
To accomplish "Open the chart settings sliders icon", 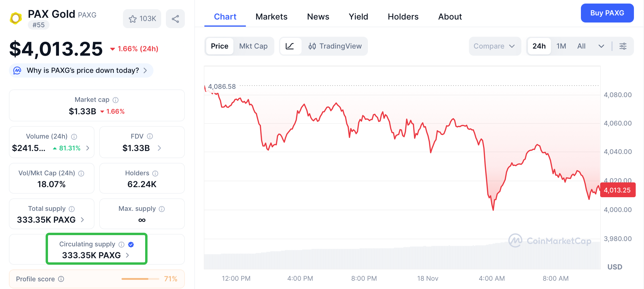I will (x=623, y=46).
